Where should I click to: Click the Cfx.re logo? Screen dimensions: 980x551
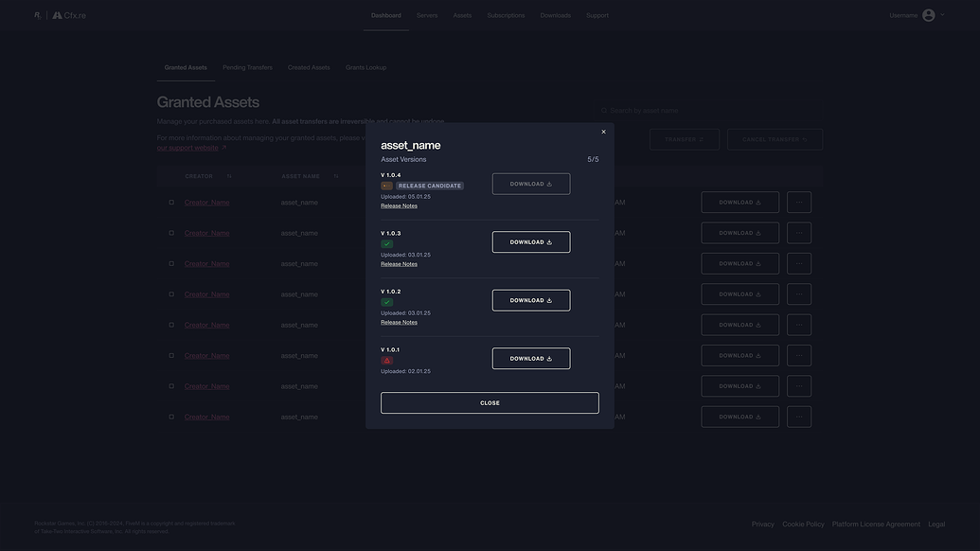coord(69,15)
